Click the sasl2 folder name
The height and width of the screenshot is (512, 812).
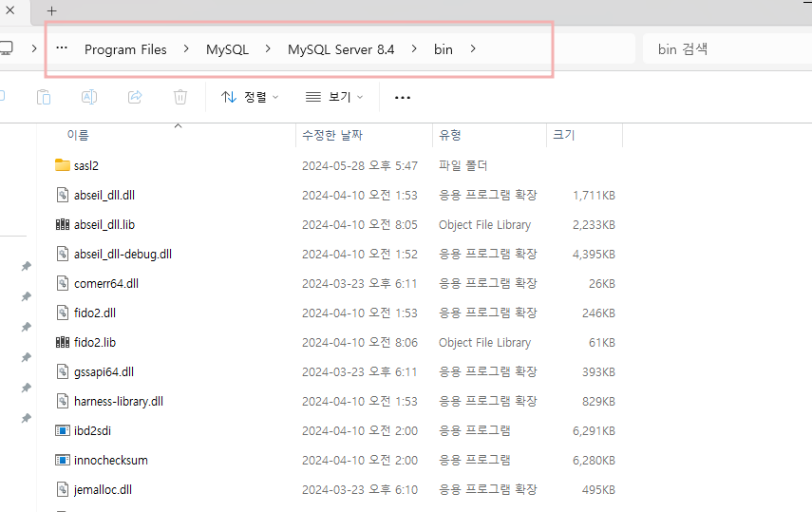pyautogui.click(x=86, y=165)
